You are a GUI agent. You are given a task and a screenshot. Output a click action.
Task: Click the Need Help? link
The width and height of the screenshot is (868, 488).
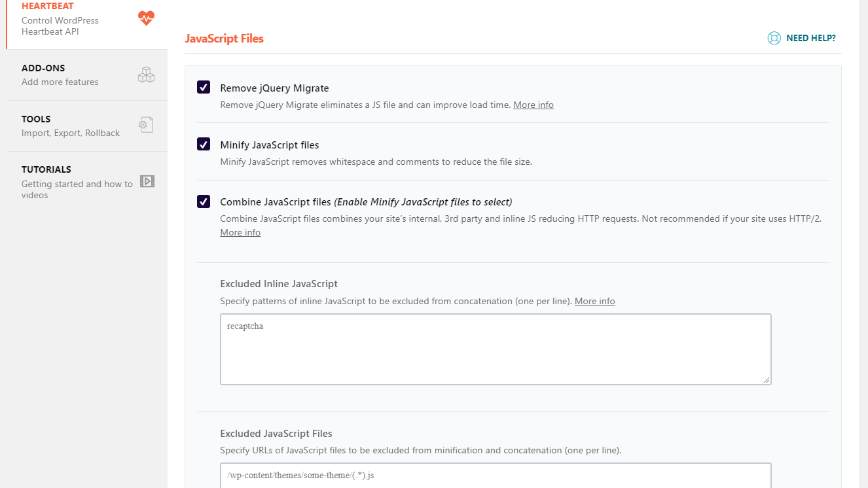click(x=810, y=38)
